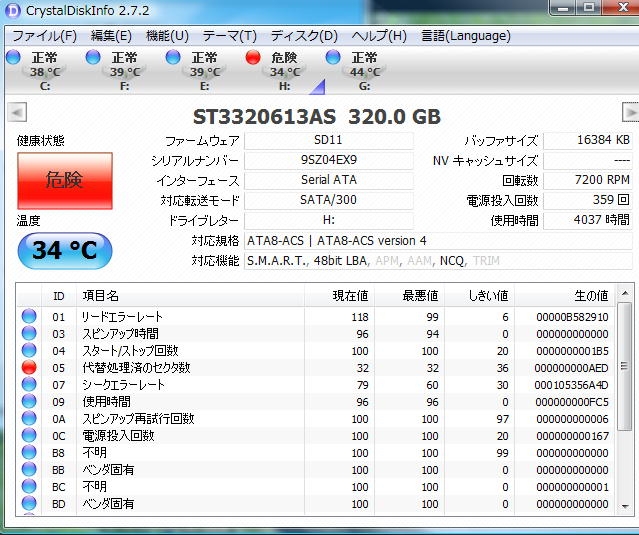Go to next disk with right arrow

pos(630,111)
